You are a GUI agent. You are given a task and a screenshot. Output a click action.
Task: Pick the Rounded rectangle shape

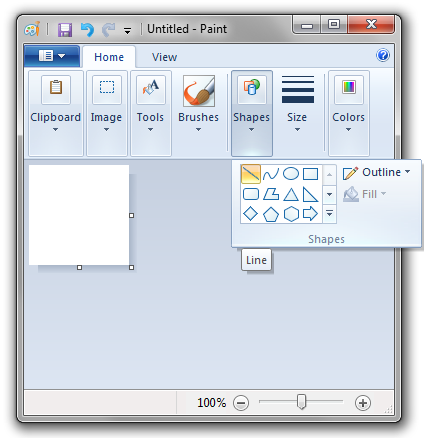point(251,194)
